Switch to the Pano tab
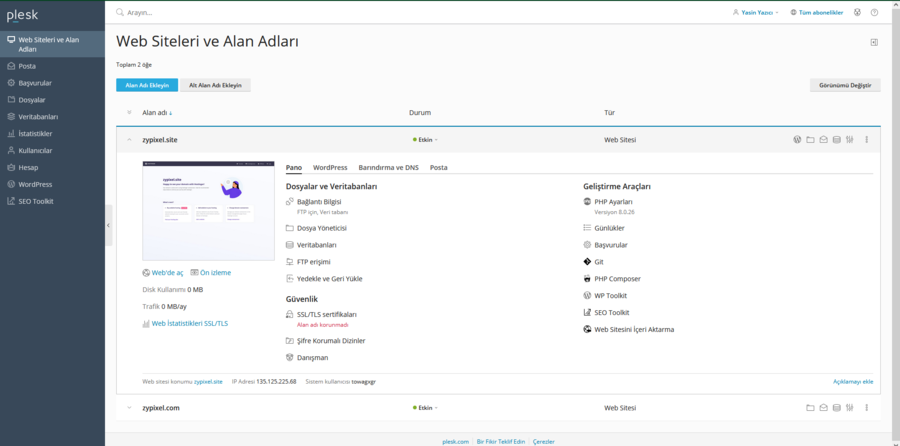This screenshot has width=900, height=446. (x=294, y=168)
